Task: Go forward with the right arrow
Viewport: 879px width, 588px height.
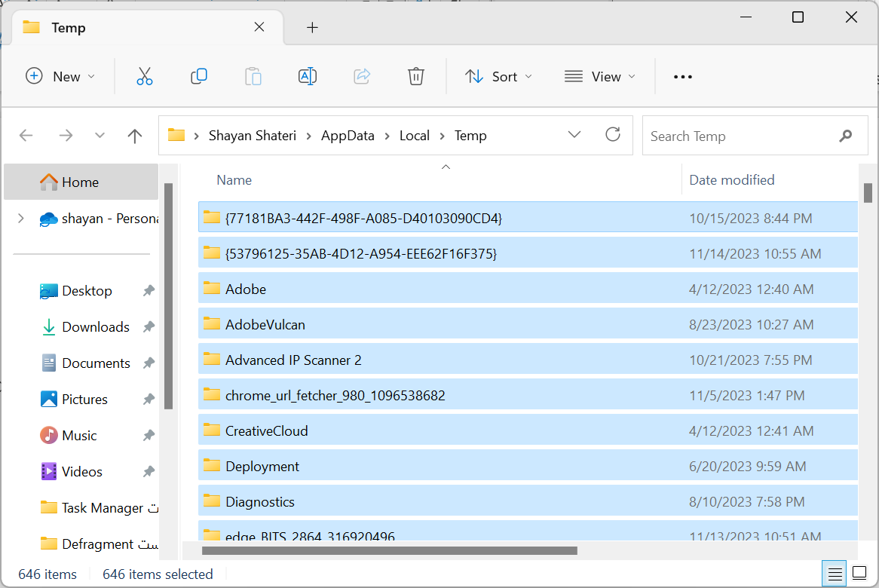Action: tap(66, 136)
